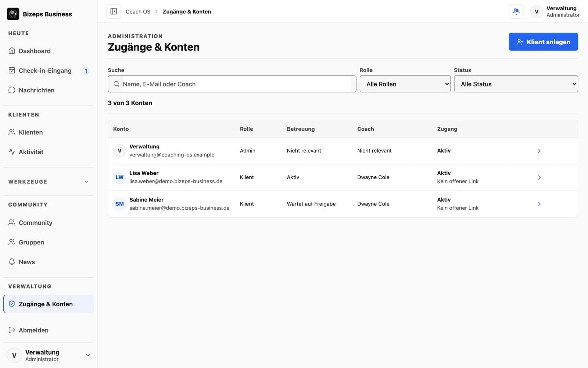
Task: Click the Bizeps Business logo icon
Action: click(x=13, y=14)
